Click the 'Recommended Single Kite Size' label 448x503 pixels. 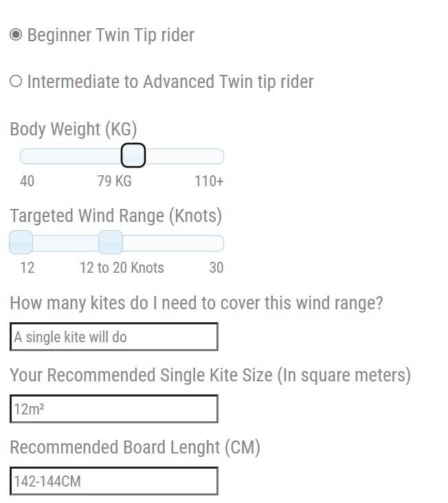[x=210, y=376]
